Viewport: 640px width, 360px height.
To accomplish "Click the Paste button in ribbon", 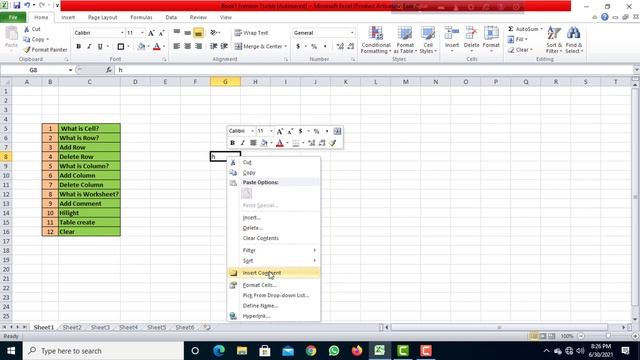I will click(11, 38).
